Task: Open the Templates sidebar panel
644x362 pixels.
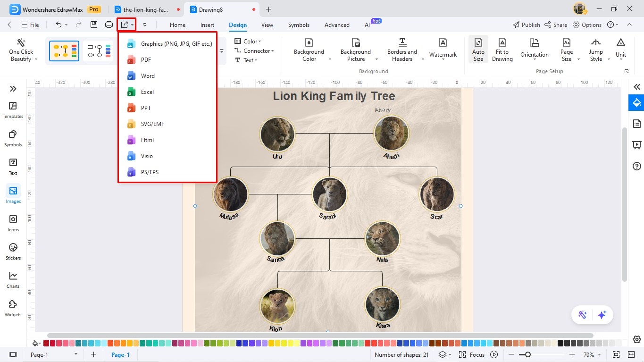Action: point(13,110)
